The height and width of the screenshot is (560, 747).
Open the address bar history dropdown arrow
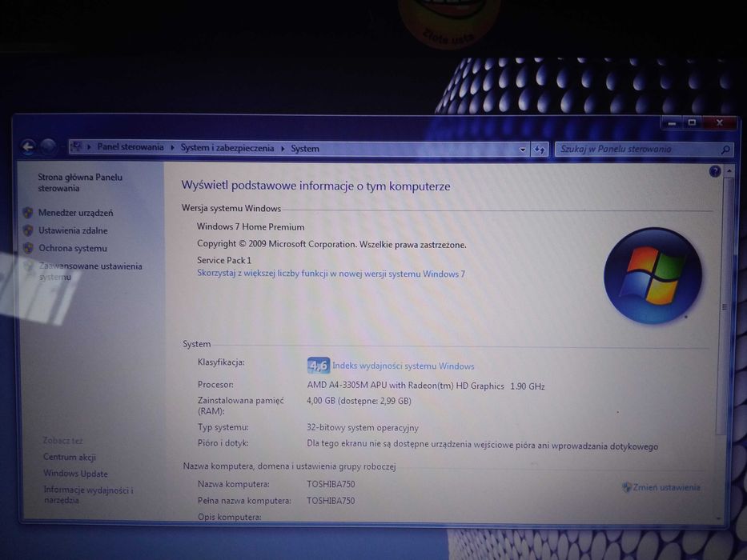523,150
